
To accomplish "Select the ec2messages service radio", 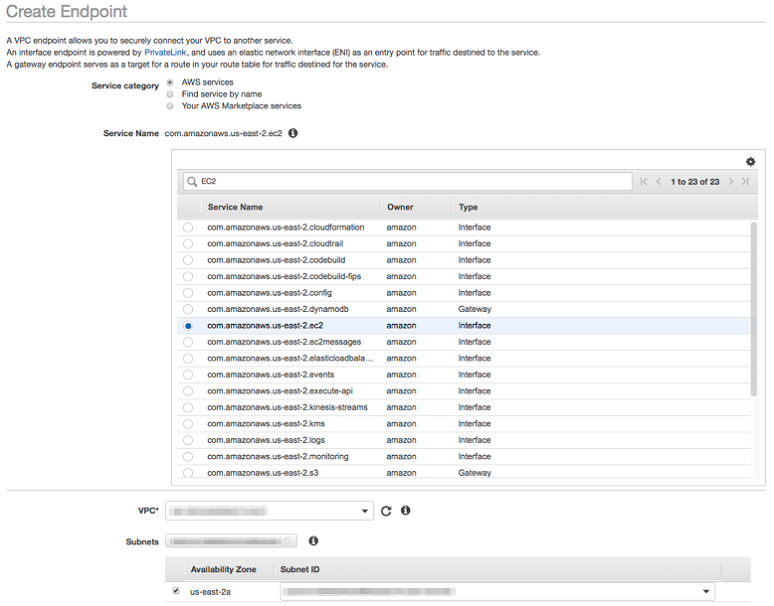I will [188, 342].
